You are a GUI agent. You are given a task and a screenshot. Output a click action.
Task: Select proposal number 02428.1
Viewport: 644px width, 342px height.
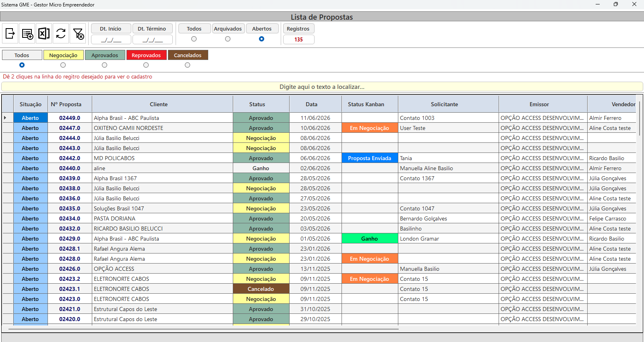70,249
